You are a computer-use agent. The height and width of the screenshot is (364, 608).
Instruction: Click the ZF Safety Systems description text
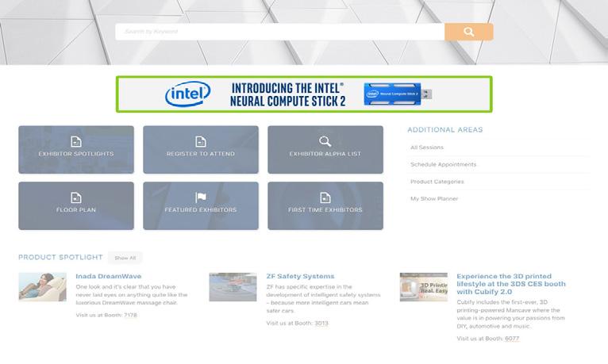(323, 299)
